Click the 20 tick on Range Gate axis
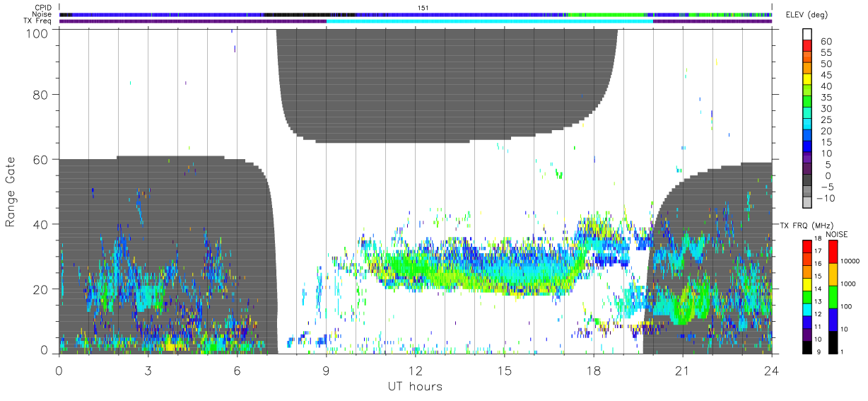The width and height of the screenshot is (868, 401). pyautogui.click(x=40, y=290)
